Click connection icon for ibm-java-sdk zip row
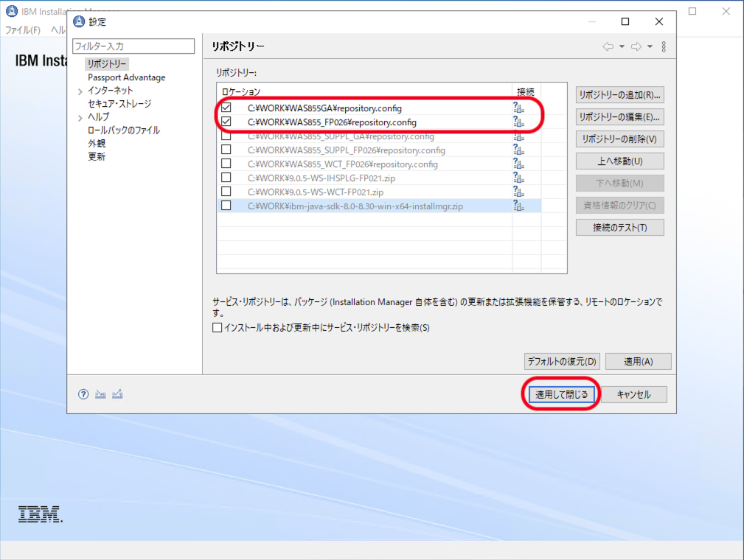744x560 pixels. [518, 206]
